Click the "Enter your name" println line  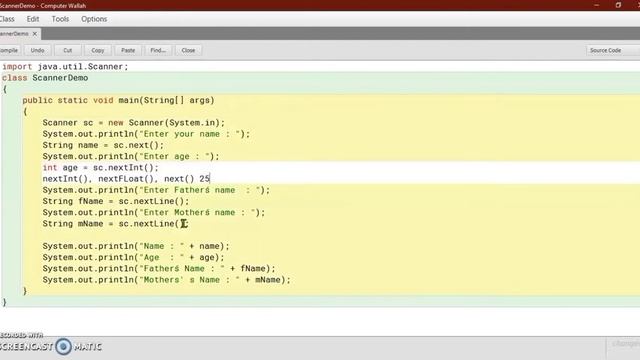146,134
